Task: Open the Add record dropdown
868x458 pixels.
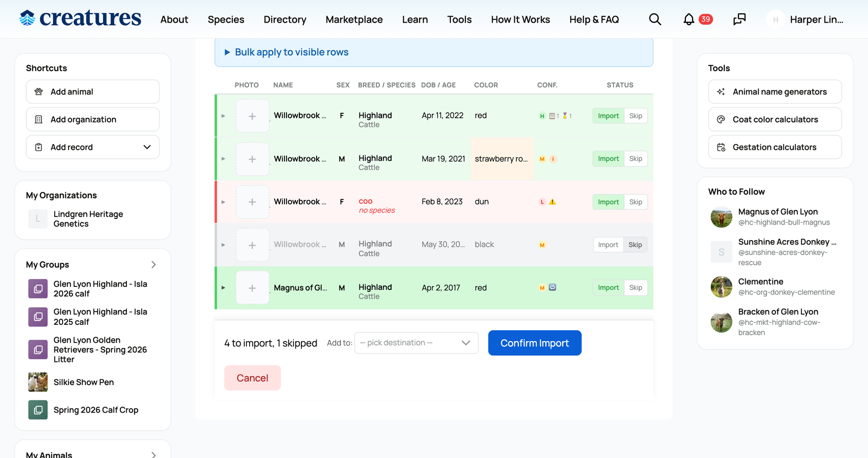Action: (93, 147)
